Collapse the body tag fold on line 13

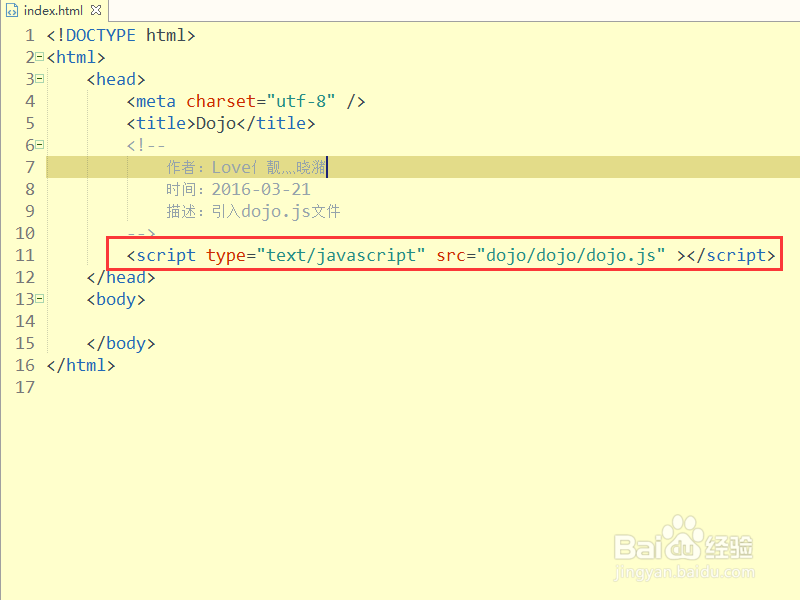click(x=40, y=298)
